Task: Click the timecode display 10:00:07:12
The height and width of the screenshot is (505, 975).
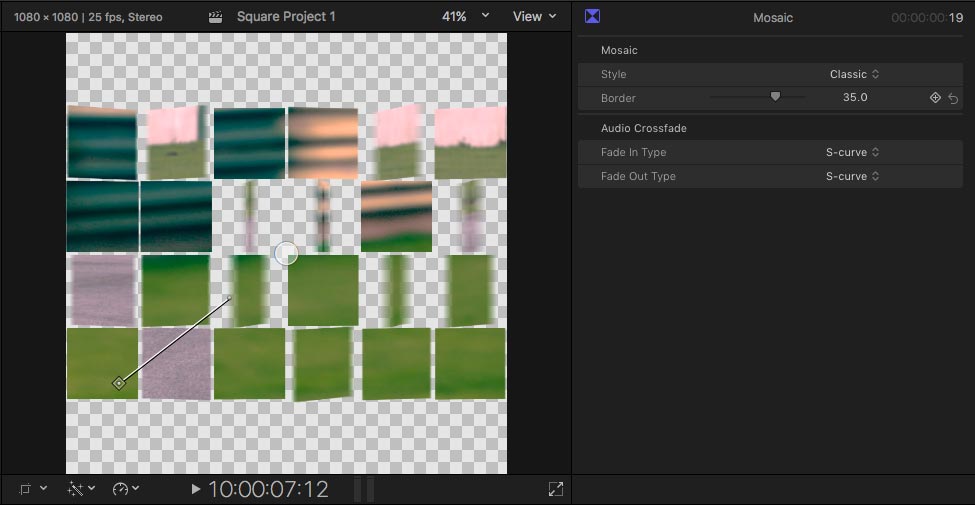Action: tap(268, 489)
